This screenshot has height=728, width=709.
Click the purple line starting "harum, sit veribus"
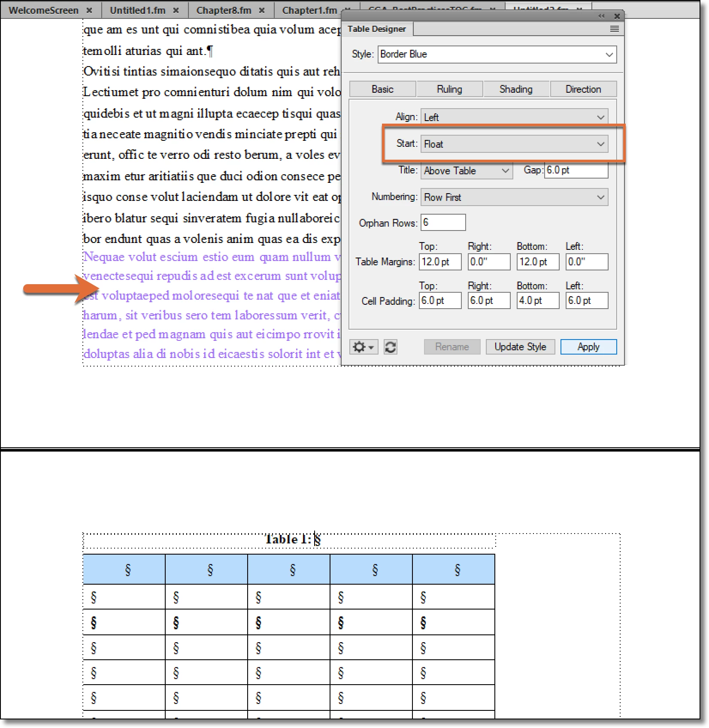click(x=212, y=315)
